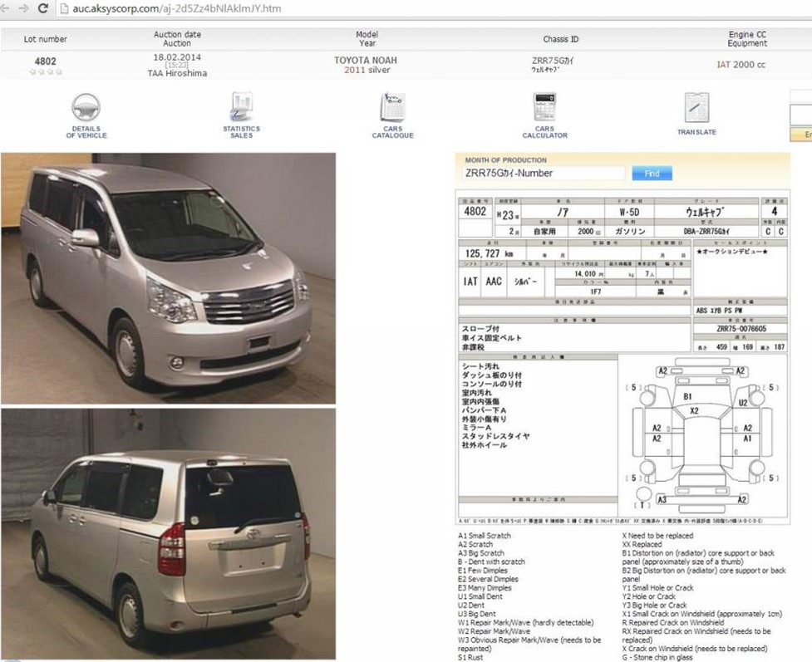The image size is (812, 662).
Task: Click the A3 mark on damage diagram
Action: pyautogui.click(x=662, y=499)
